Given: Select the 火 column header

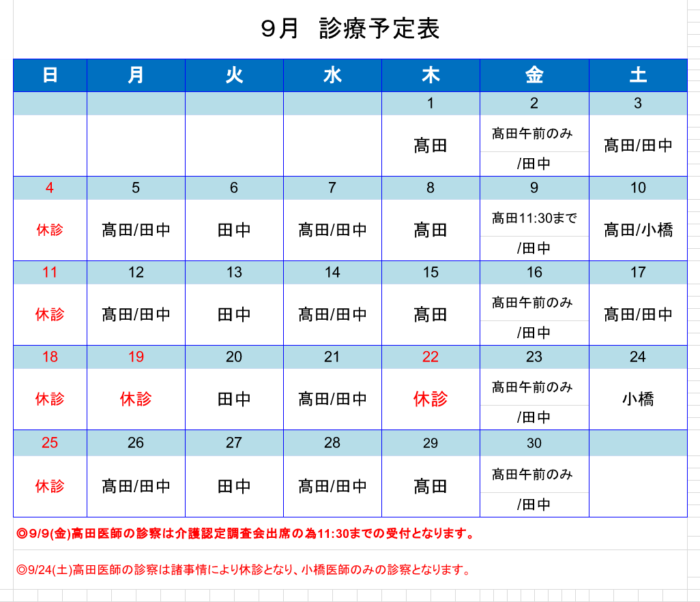Looking at the screenshot, I should (x=235, y=76).
